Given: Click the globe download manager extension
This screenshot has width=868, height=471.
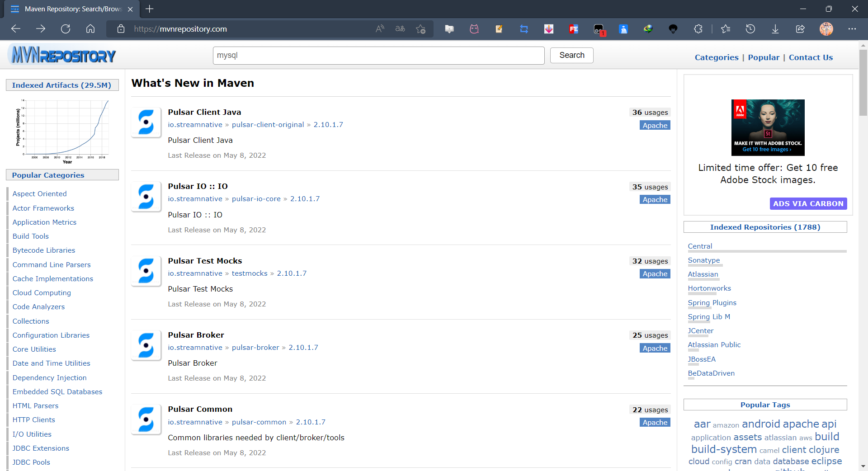Looking at the screenshot, I should [648, 29].
